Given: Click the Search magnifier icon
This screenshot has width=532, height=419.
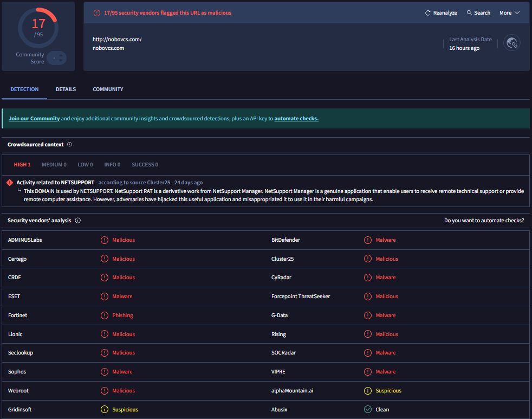Looking at the screenshot, I should pos(469,12).
